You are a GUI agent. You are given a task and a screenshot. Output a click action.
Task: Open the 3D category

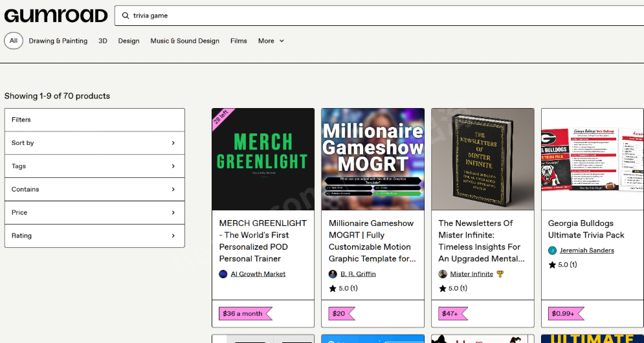point(103,41)
